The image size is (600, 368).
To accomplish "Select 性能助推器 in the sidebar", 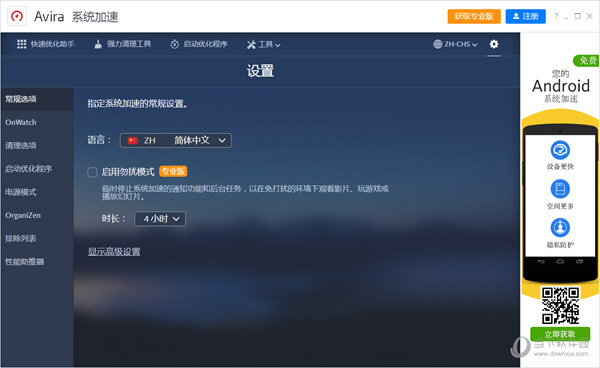I will click(x=37, y=262).
